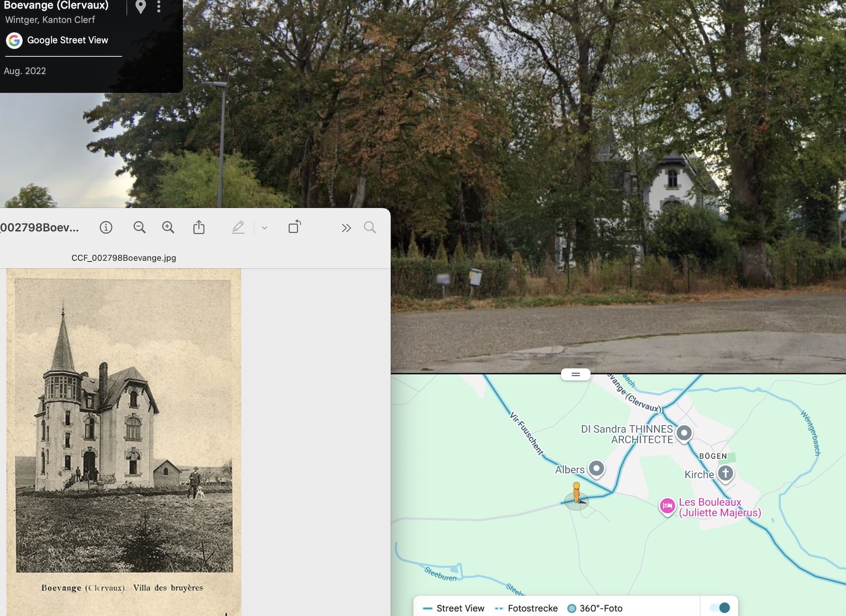Select the Albers map marker
The width and height of the screenshot is (846, 616).
(x=596, y=468)
